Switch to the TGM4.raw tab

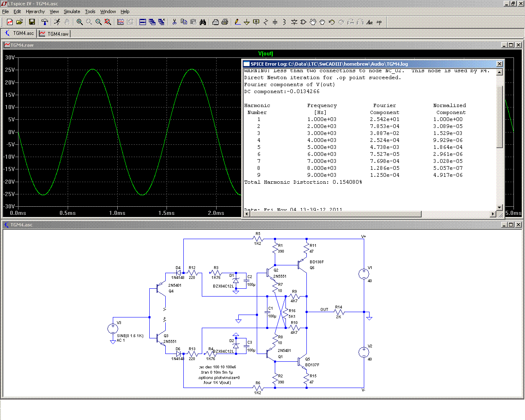54,34
